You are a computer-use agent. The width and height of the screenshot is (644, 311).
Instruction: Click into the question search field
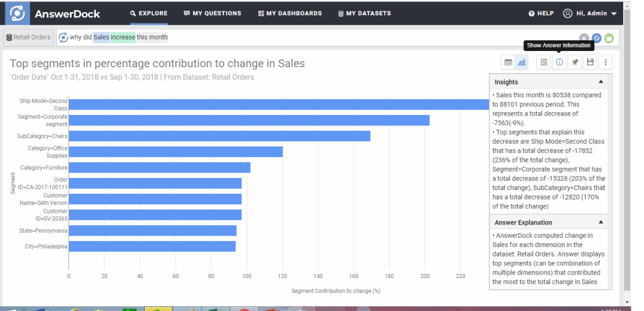[x=335, y=38]
